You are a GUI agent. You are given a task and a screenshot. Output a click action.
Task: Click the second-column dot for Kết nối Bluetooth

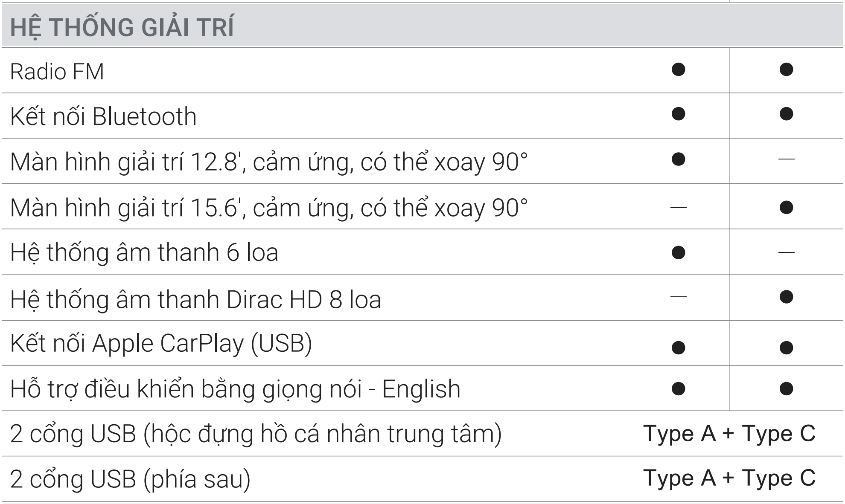(786, 114)
